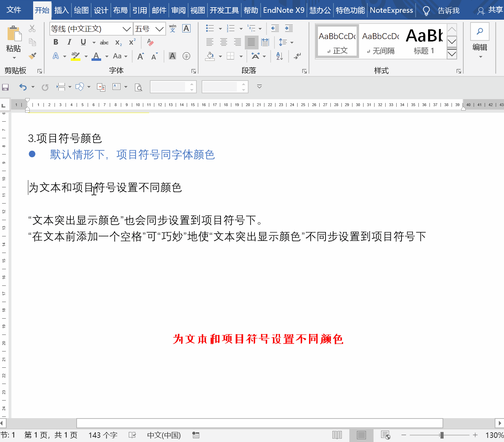
Task: Expand the multilevel list dropdown arrow
Action: (260, 29)
